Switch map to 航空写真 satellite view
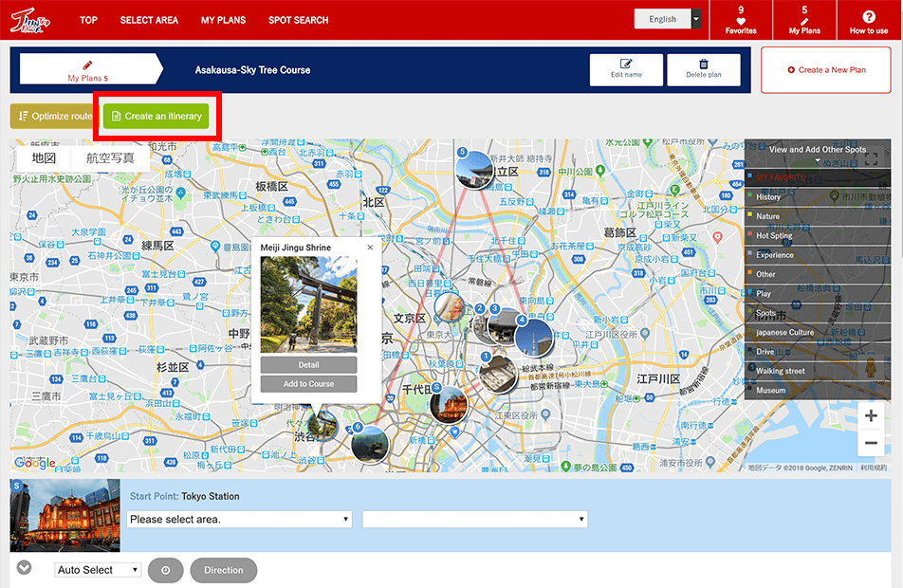Screen dimensions: 903x588 pyautogui.click(x=110, y=158)
